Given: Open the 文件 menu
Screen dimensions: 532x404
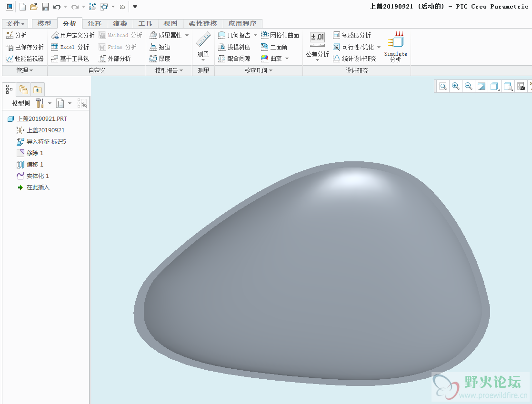Looking at the screenshot, I should 15,23.
